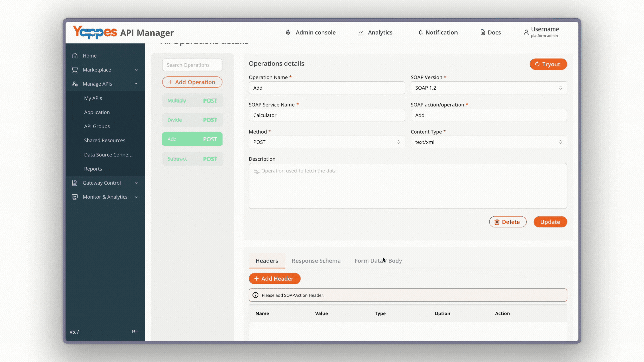Select the Subtract POST operation

tap(192, 159)
